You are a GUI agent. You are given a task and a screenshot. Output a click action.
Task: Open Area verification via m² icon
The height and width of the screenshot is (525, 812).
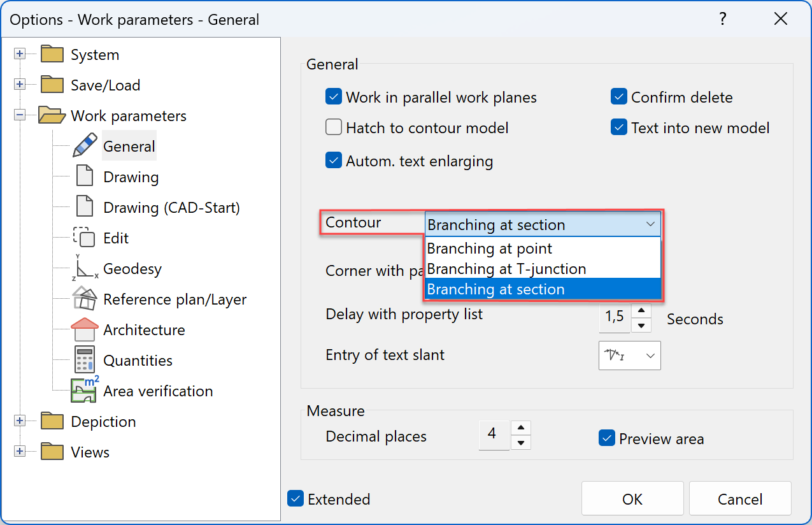click(x=85, y=390)
